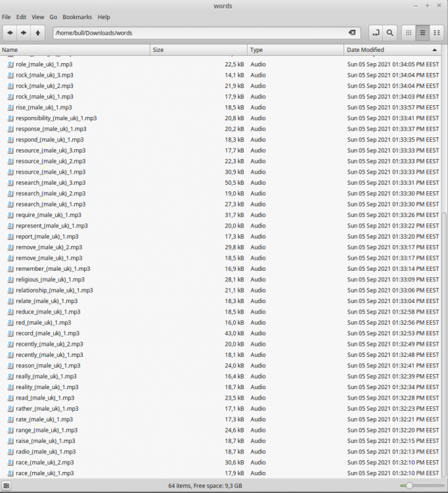Image resolution: width=448 pixels, height=493 pixels.
Task: Toggle the location entry mode button
Action: (376, 32)
